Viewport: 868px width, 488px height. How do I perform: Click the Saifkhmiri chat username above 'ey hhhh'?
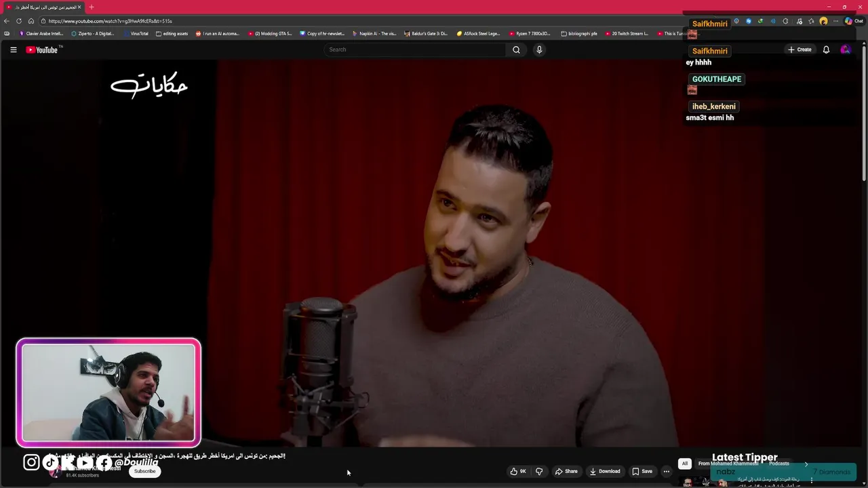710,51
